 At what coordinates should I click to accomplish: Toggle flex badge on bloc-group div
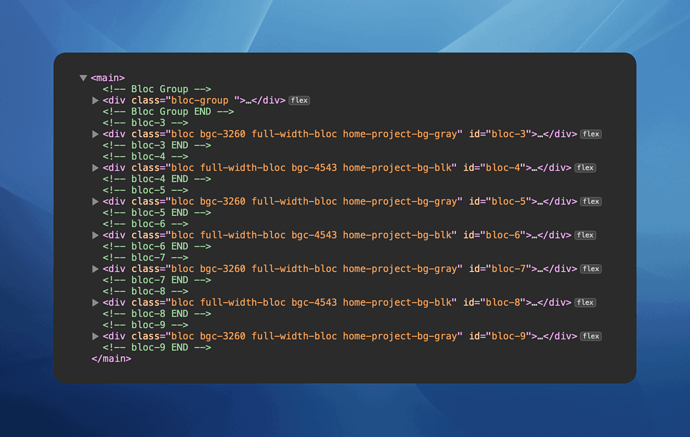point(299,100)
